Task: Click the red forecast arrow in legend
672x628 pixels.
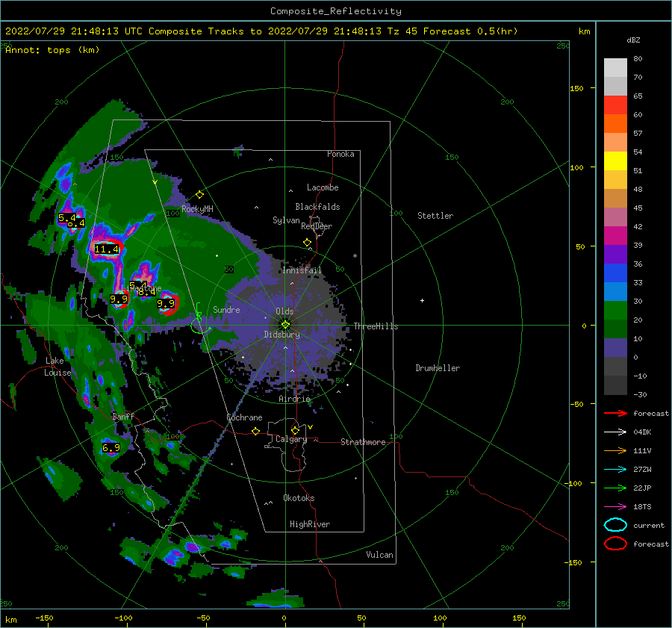Action: coord(615,413)
